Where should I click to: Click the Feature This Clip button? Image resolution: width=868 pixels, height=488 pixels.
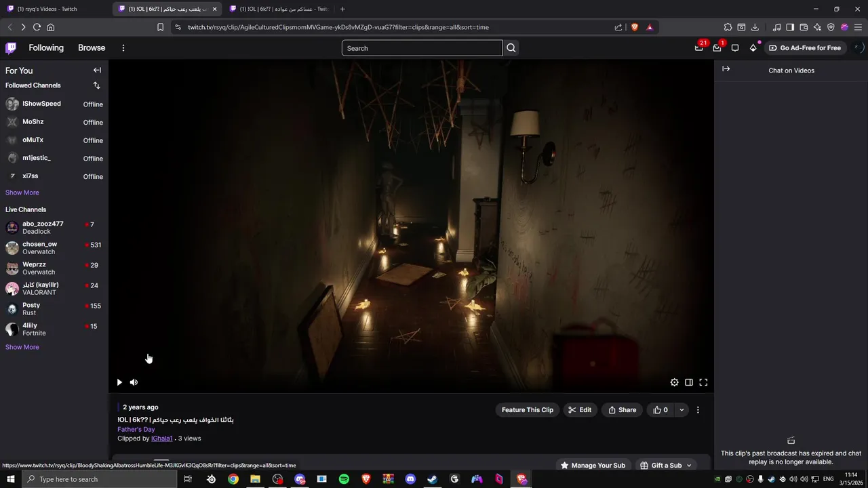[x=528, y=410]
